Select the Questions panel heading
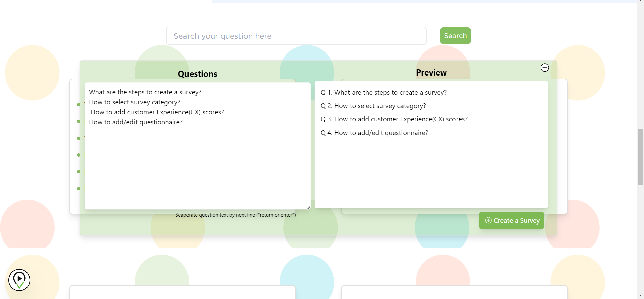Image resolution: width=644 pixels, height=299 pixels. coord(197,74)
